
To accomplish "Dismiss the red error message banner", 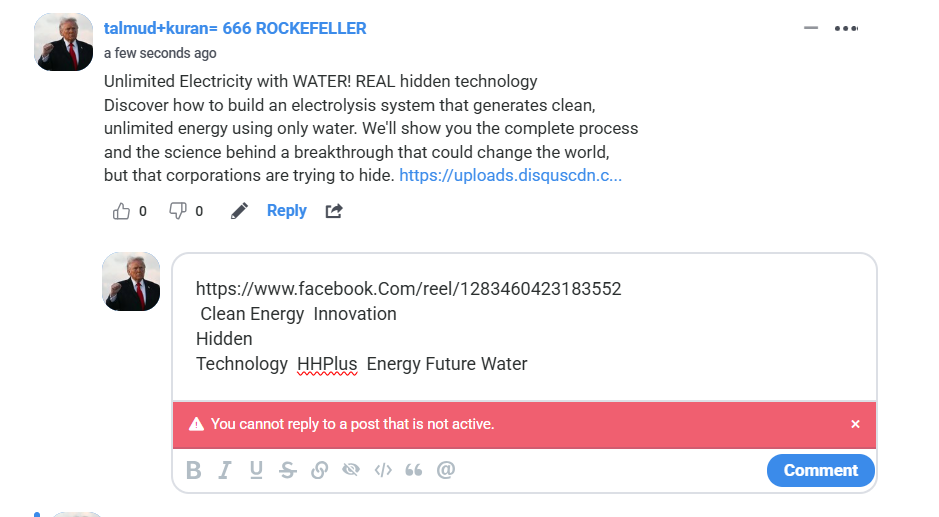I will pyautogui.click(x=855, y=424).
